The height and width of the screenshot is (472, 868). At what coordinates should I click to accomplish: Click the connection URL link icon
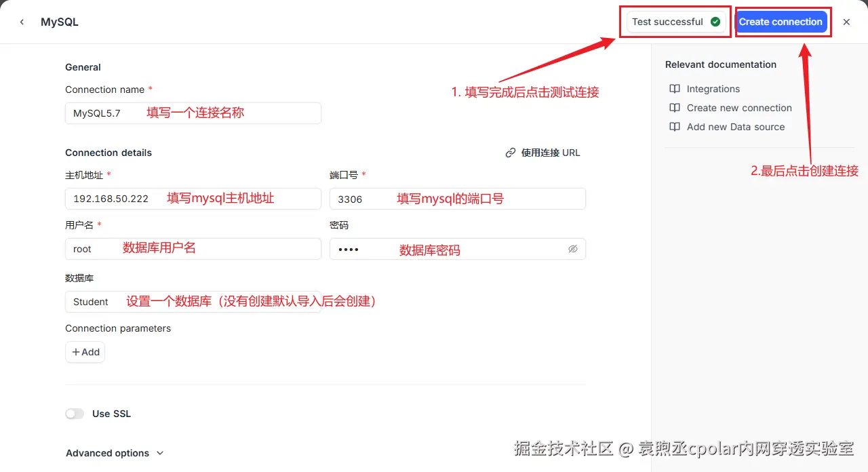[511, 153]
